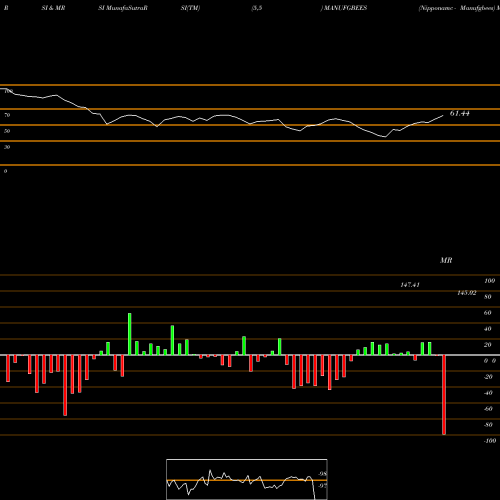Image resolution: width=500 pixels, height=500 pixels.
Task: Click the MR axis label -100
Action: tap(489, 441)
